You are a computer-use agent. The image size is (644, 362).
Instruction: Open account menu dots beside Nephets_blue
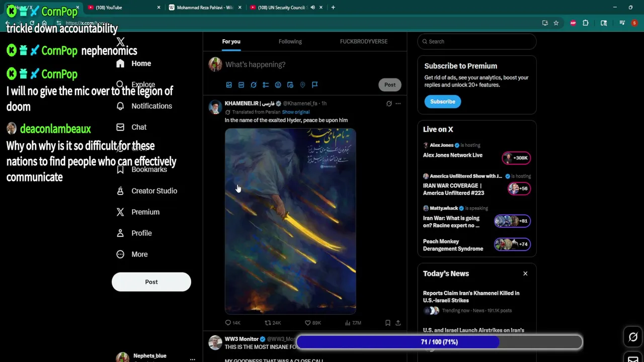point(192,359)
